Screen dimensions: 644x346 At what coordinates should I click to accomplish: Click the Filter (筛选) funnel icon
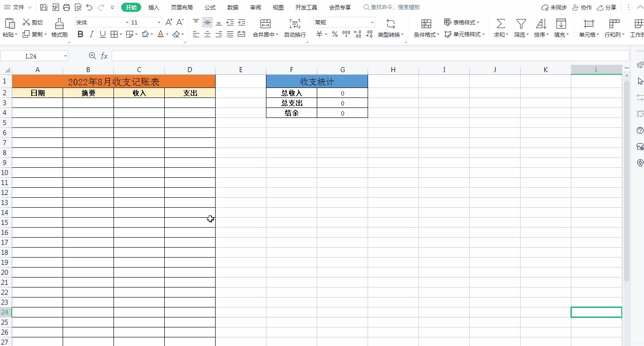coord(521,24)
